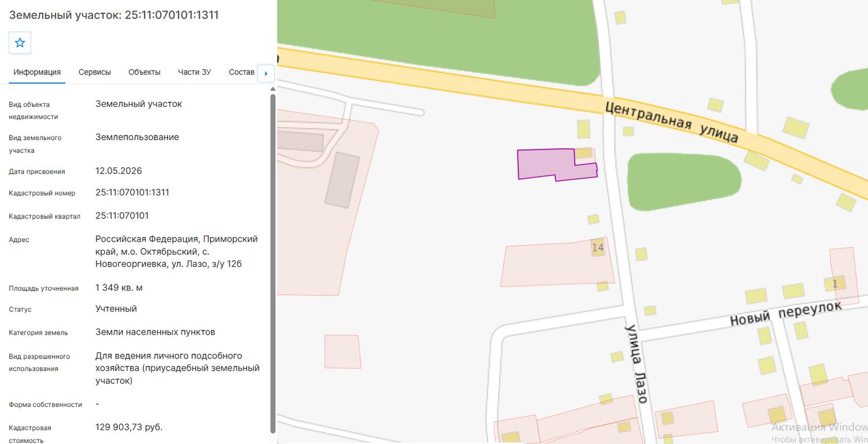The image size is (868, 444).
Task: Click the address value mentioning Новогеоргиевка
Action: (x=176, y=251)
